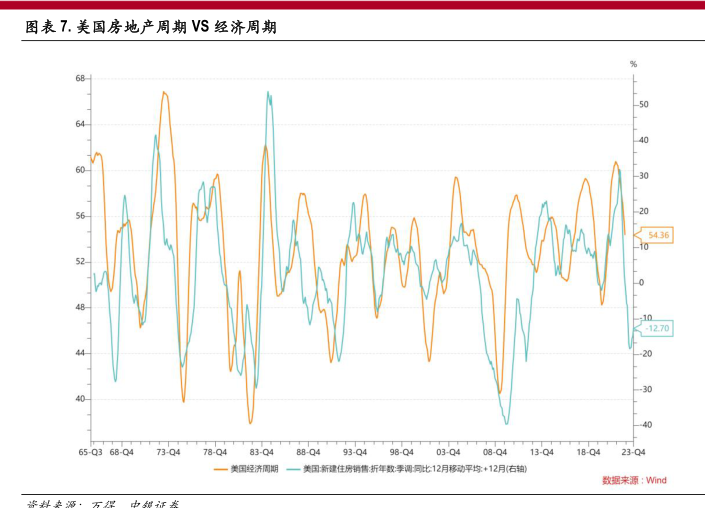This screenshot has width=705, height=508.
Task: Click the 50 label on right axis
Action: coord(644,104)
